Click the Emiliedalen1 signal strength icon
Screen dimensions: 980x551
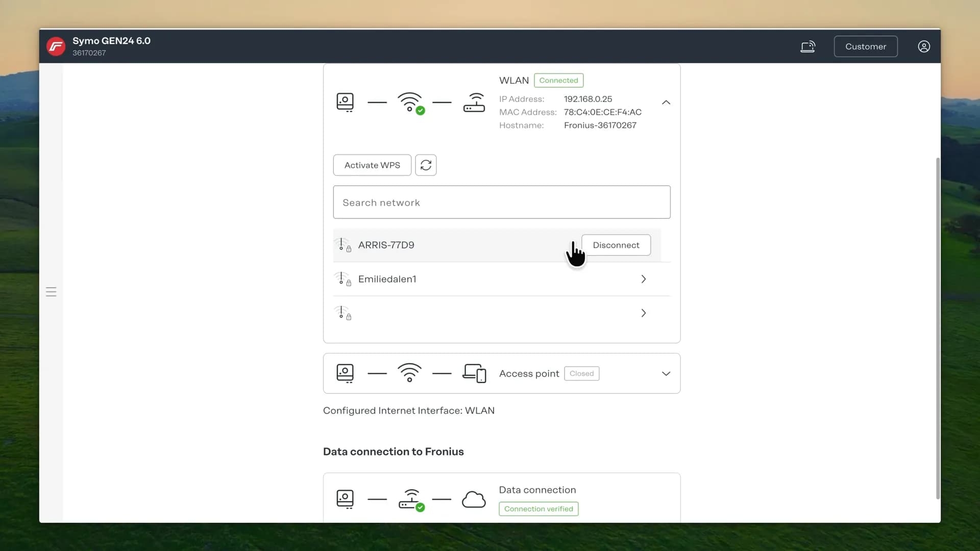(x=342, y=279)
